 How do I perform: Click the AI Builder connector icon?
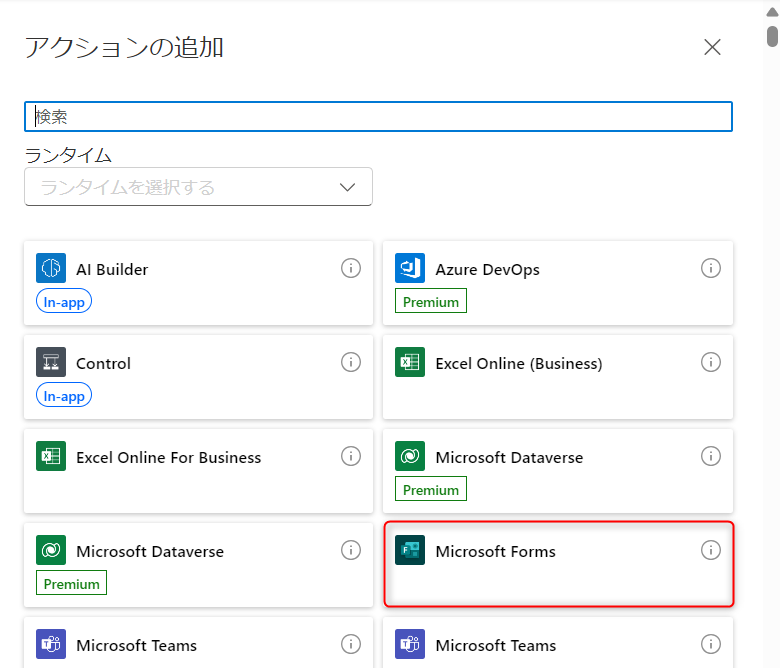click(51, 268)
